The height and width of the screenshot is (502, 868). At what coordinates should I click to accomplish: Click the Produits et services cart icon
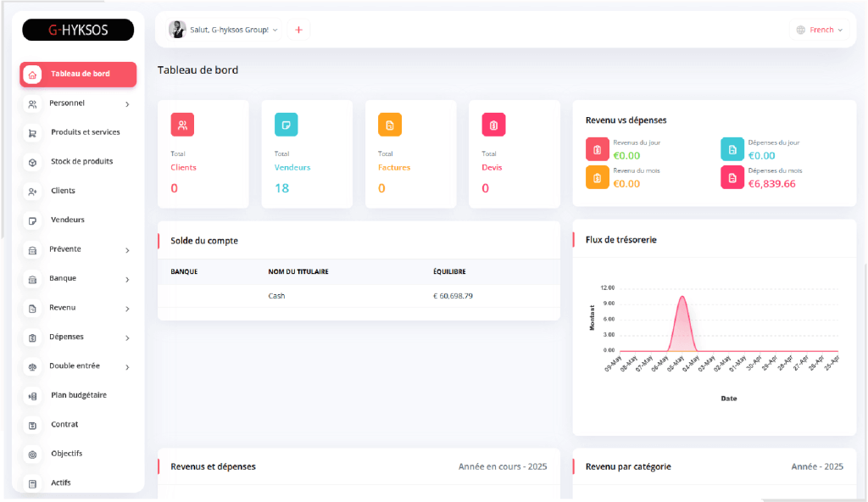coord(33,133)
